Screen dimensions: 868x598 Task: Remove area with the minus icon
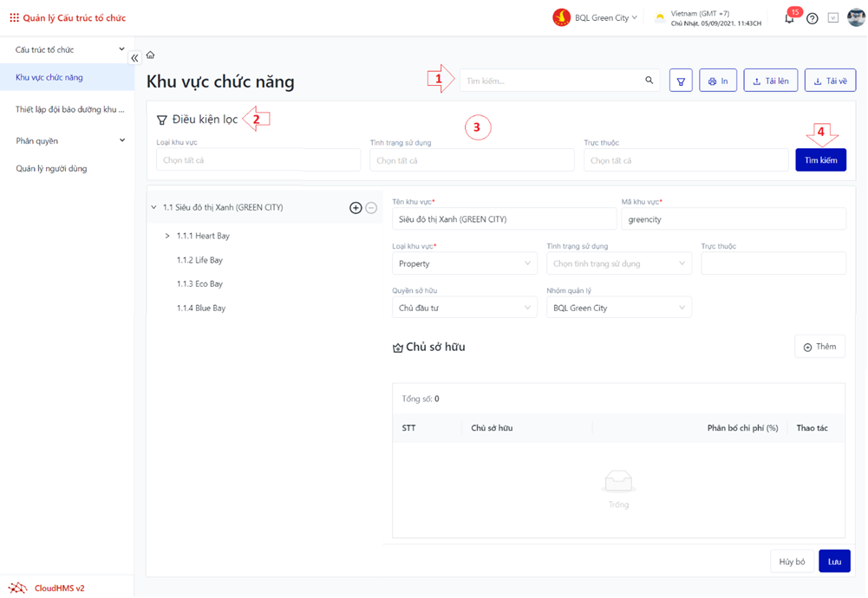click(x=371, y=208)
